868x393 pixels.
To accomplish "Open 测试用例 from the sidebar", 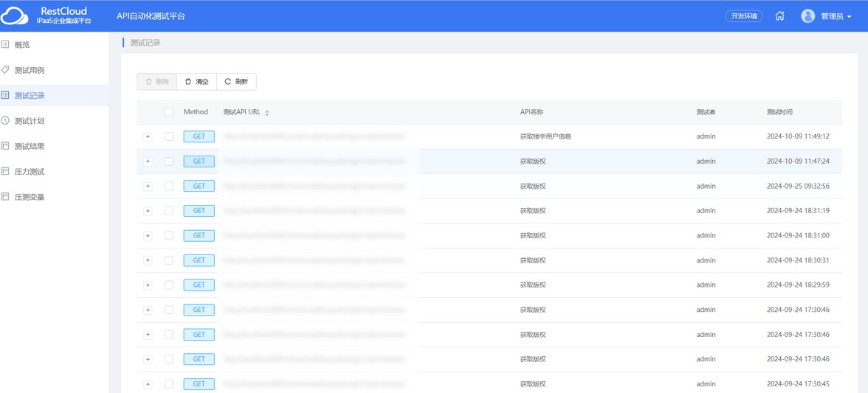I will 30,70.
